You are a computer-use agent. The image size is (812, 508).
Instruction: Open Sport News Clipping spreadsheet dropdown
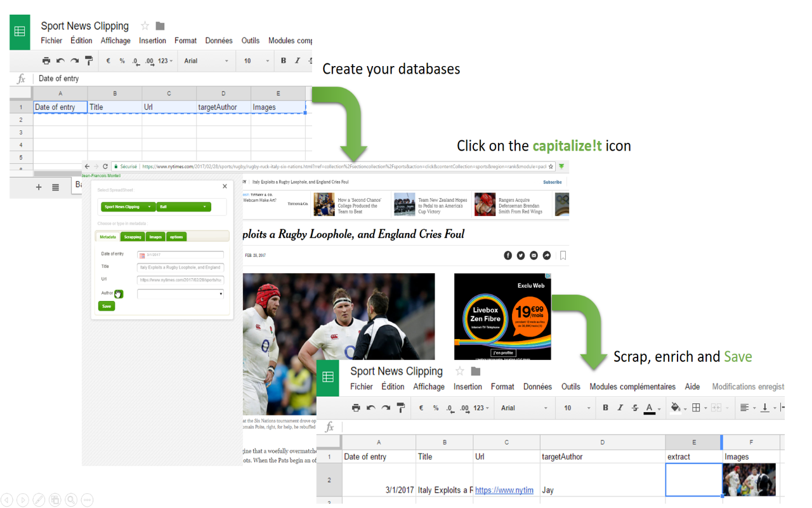[128, 207]
